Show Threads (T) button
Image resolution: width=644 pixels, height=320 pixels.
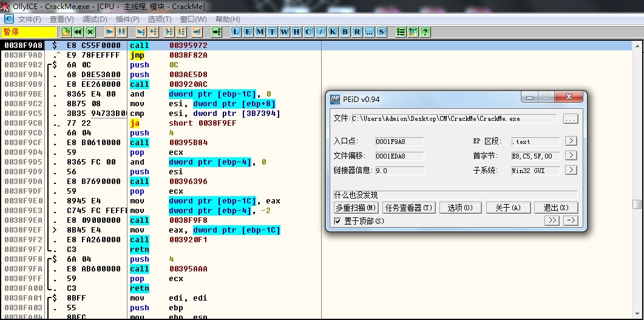pyautogui.click(x=273, y=32)
